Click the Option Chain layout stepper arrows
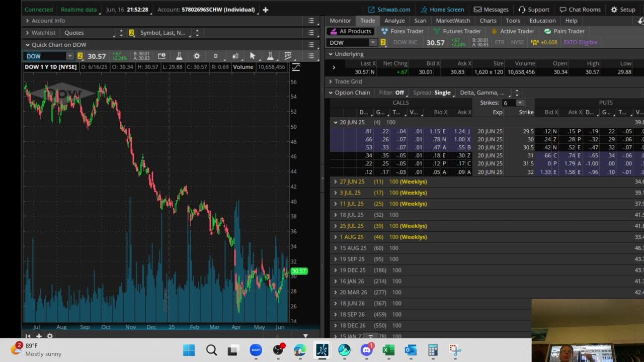The height and width of the screenshot is (362, 644). (x=517, y=93)
